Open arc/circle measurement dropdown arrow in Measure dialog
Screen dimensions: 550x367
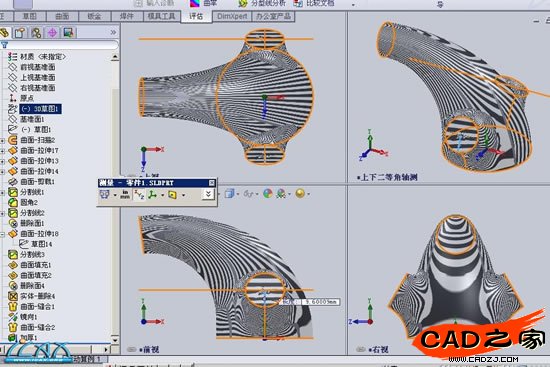[x=115, y=195]
